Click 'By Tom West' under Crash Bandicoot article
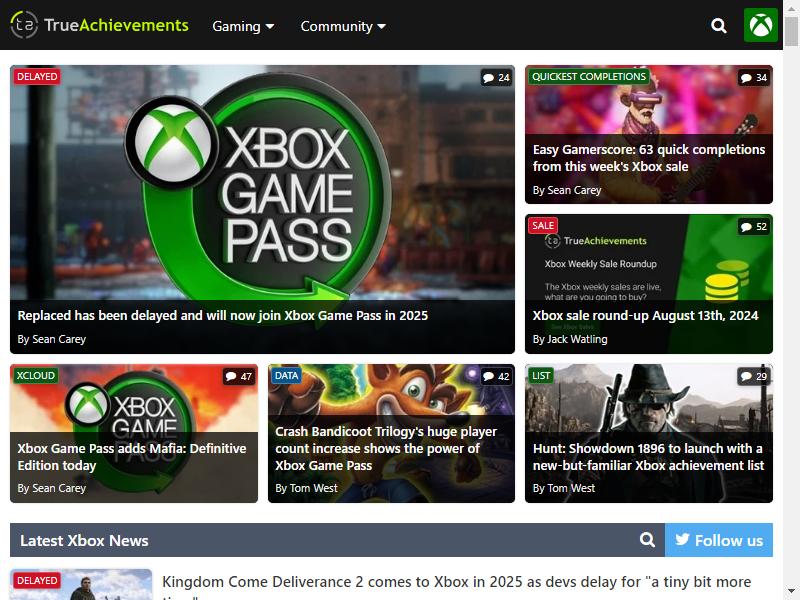The height and width of the screenshot is (600, 800). pyautogui.click(x=306, y=488)
